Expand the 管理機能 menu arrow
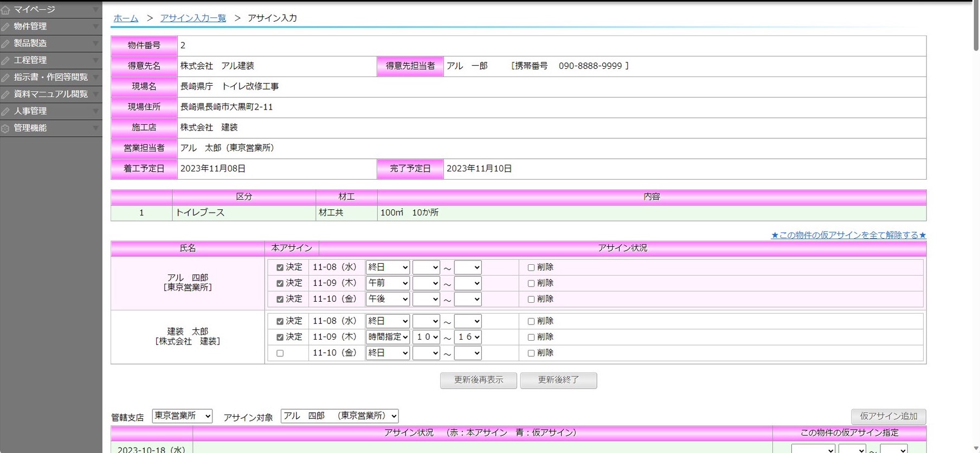 point(95,129)
